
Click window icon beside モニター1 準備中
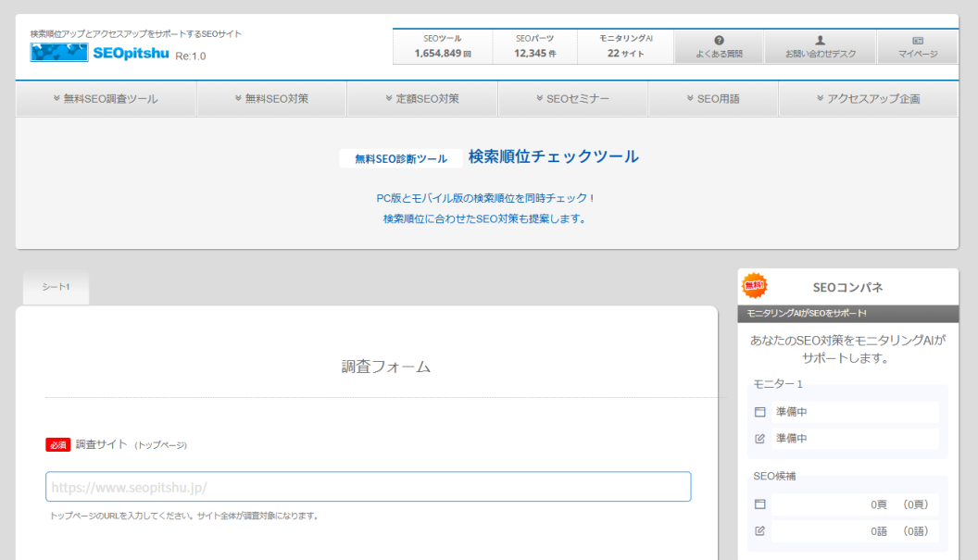click(760, 412)
